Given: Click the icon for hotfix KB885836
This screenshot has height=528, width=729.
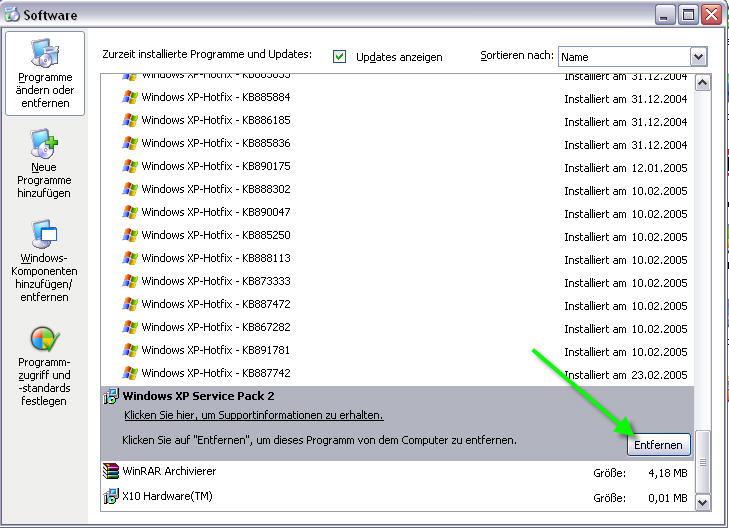Looking at the screenshot, I should (130, 143).
